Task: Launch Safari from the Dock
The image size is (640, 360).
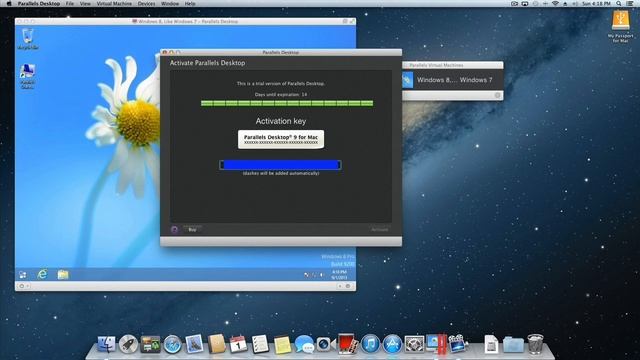Action: 173,344
